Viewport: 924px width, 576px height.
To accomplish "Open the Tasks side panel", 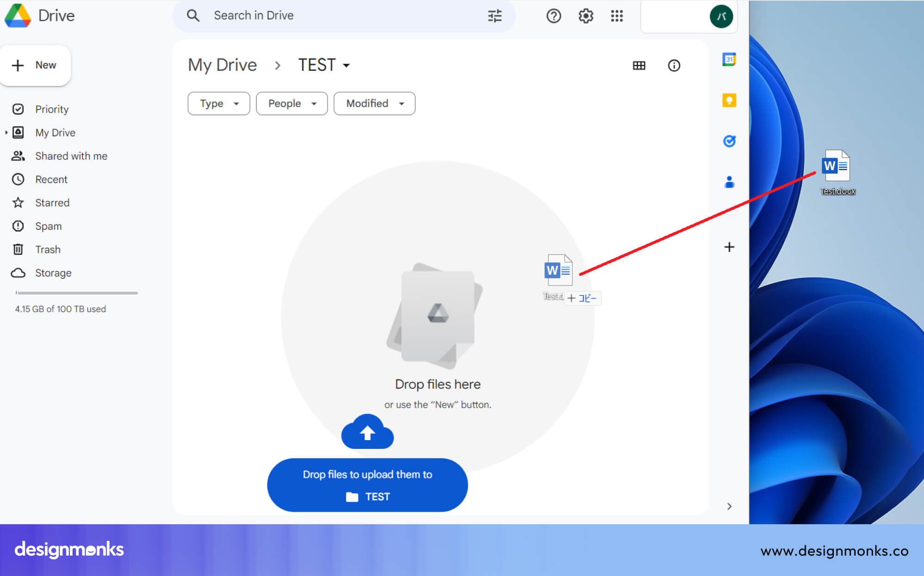I will (x=729, y=141).
